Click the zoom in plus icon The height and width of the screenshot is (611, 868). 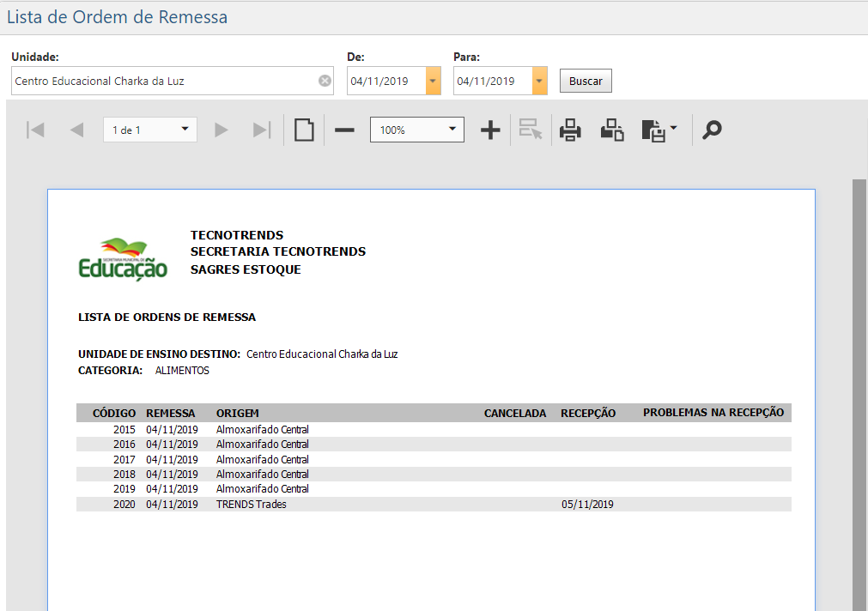489,130
